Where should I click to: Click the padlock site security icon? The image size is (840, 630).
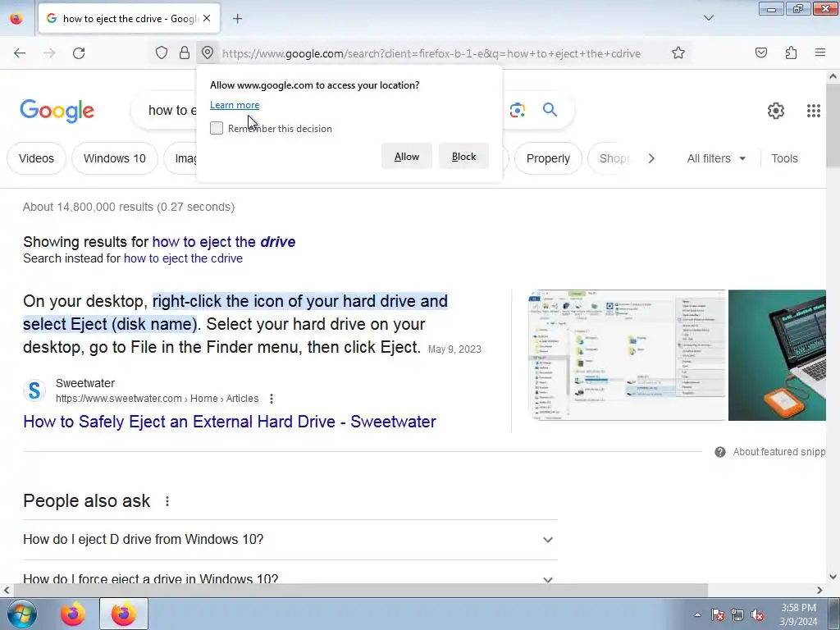185,52
